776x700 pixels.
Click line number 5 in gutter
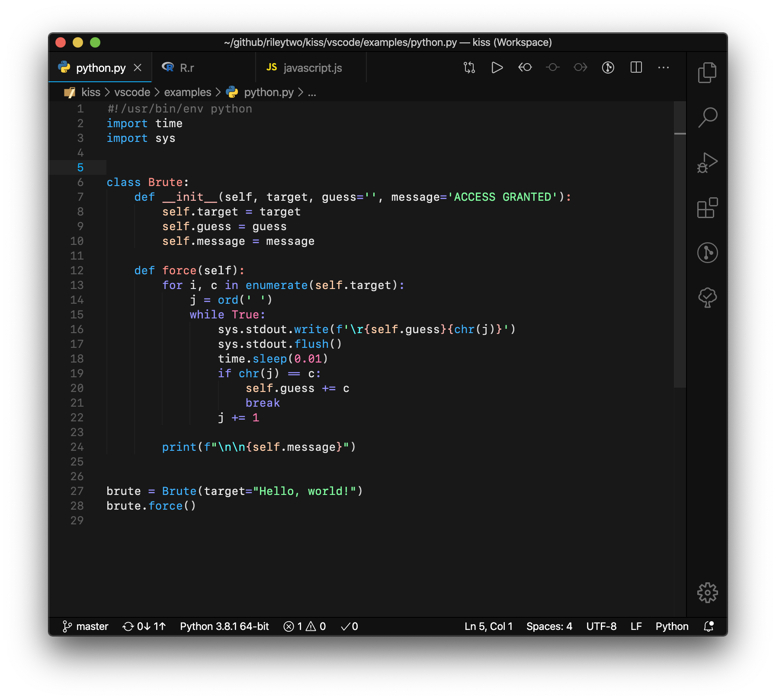[x=80, y=167]
